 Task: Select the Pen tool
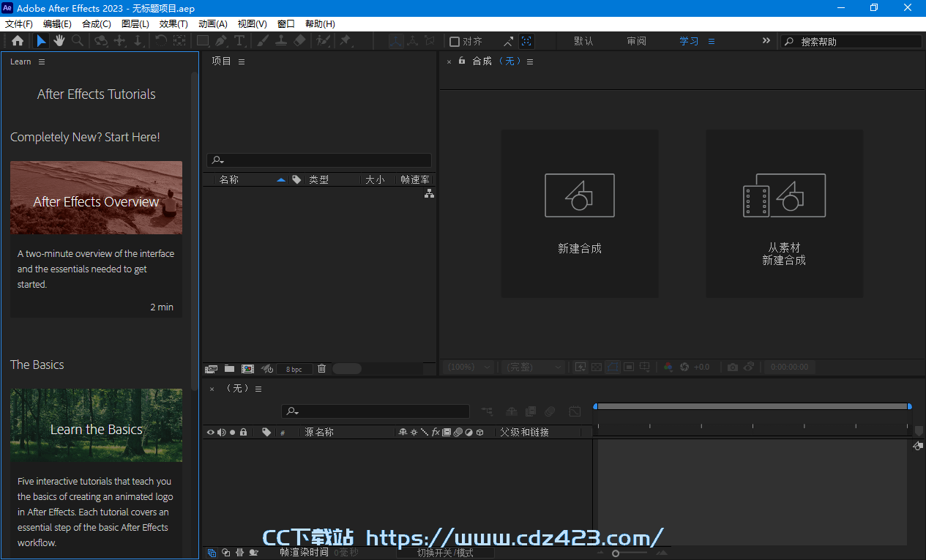coord(220,41)
